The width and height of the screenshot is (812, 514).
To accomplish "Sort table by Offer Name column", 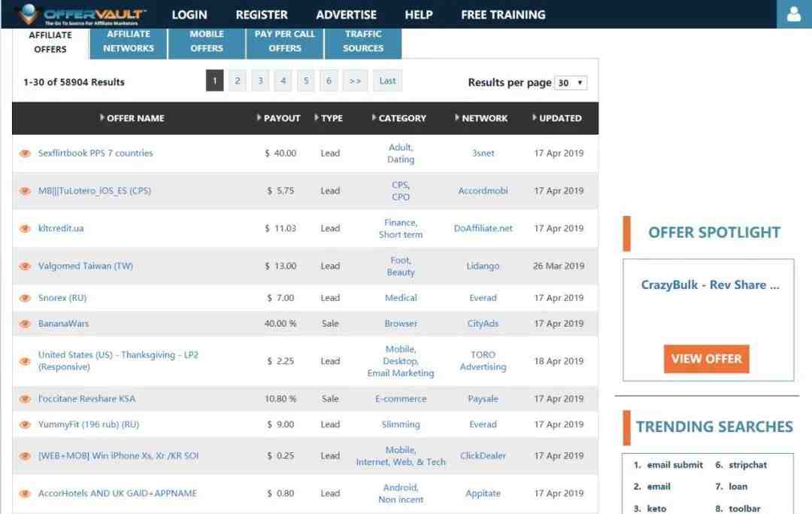I will click(132, 118).
